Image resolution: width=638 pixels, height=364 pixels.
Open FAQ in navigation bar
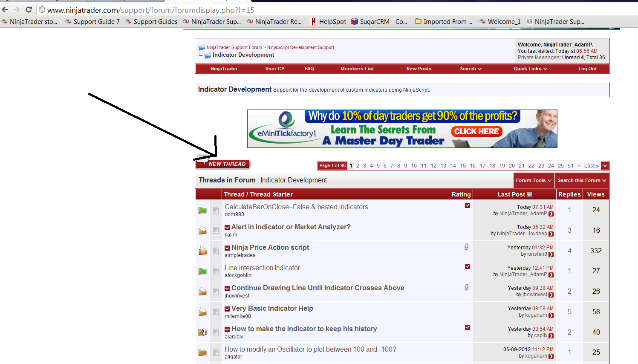(309, 69)
